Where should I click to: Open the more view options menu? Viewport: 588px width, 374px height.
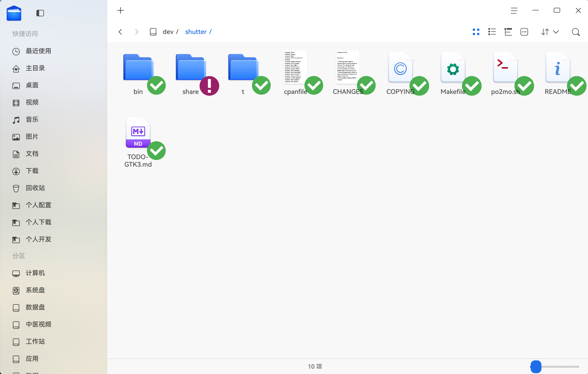(x=524, y=32)
